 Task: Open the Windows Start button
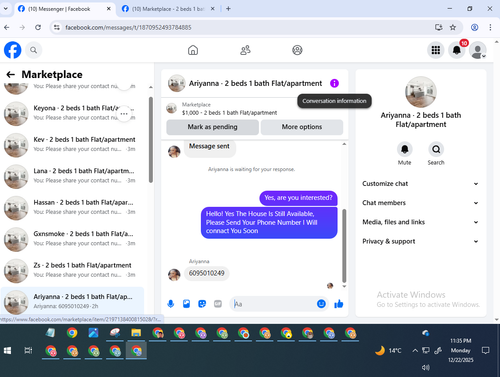(x=7, y=351)
